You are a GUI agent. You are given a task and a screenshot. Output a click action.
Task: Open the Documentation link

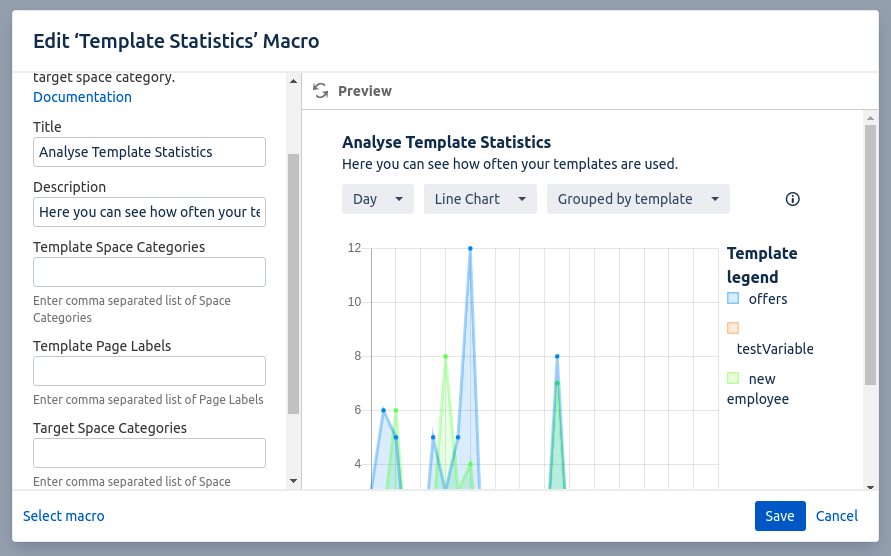pyautogui.click(x=82, y=97)
